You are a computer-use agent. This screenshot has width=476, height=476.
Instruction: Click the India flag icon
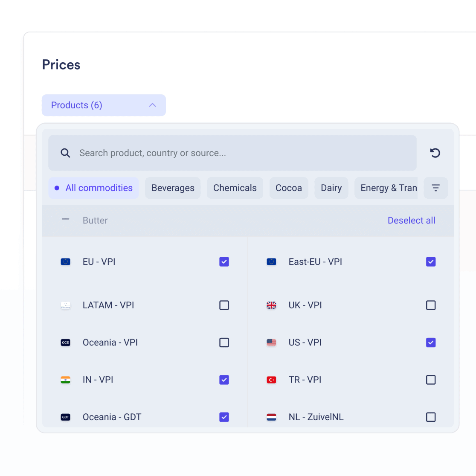coord(65,380)
